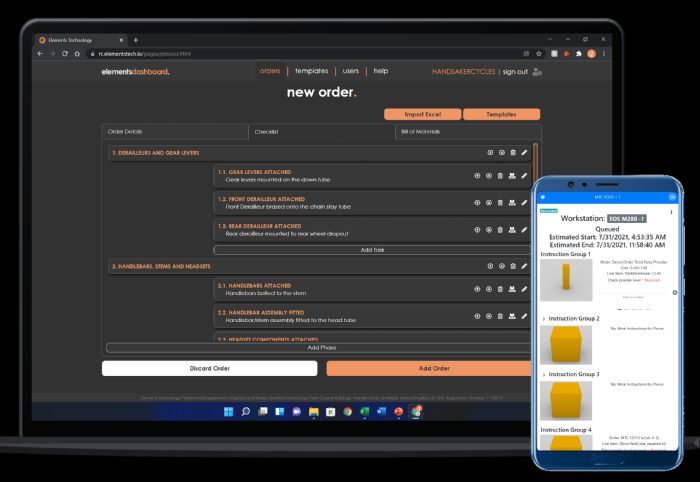The width and height of the screenshot is (700, 482).
Task: Open PowerPoint from the taskbar
Action: tap(399, 411)
